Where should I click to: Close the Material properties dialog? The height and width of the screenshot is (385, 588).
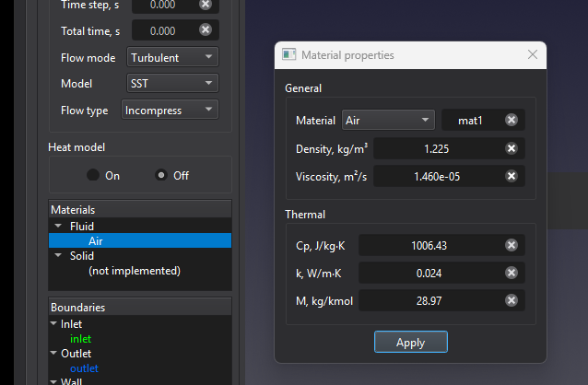pyautogui.click(x=532, y=55)
